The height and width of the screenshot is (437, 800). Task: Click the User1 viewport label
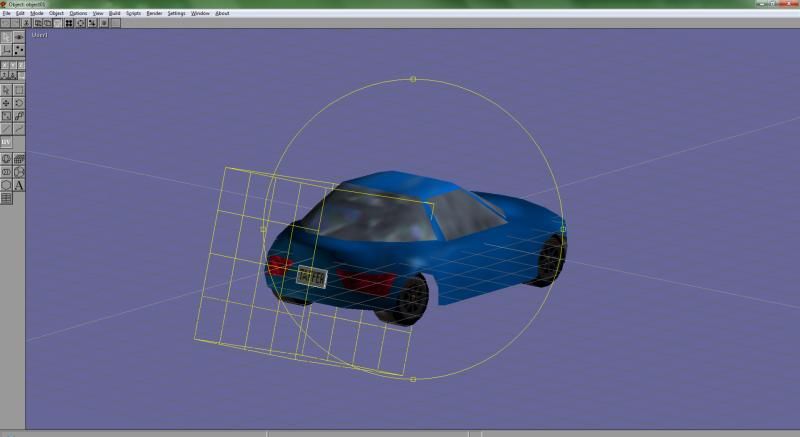[40, 34]
